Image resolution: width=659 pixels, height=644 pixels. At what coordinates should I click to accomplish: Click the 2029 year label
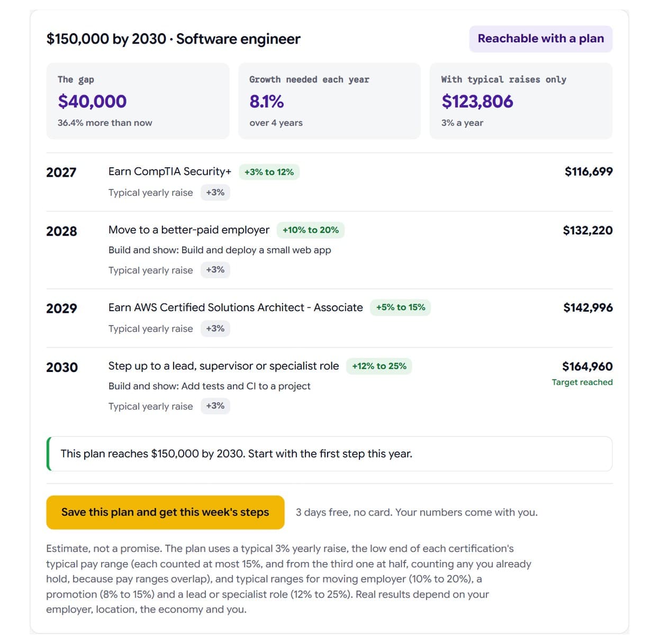[x=61, y=309]
